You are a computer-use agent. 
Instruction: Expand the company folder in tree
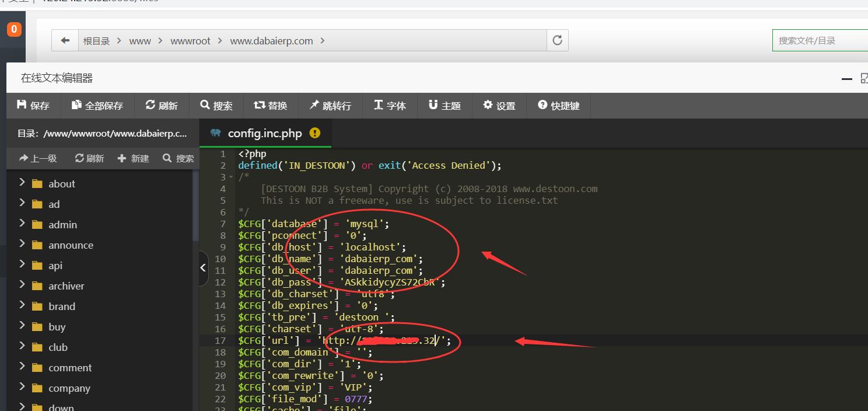[x=22, y=388]
